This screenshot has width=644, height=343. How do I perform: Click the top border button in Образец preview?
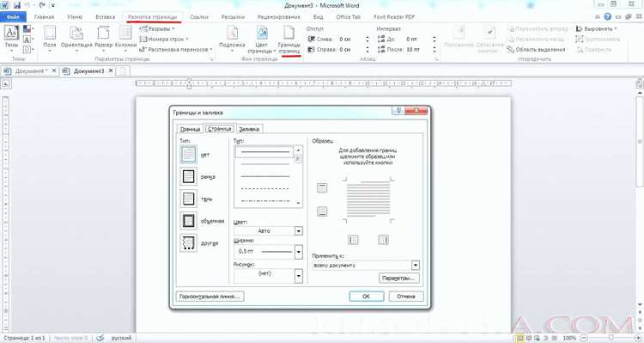(x=322, y=188)
